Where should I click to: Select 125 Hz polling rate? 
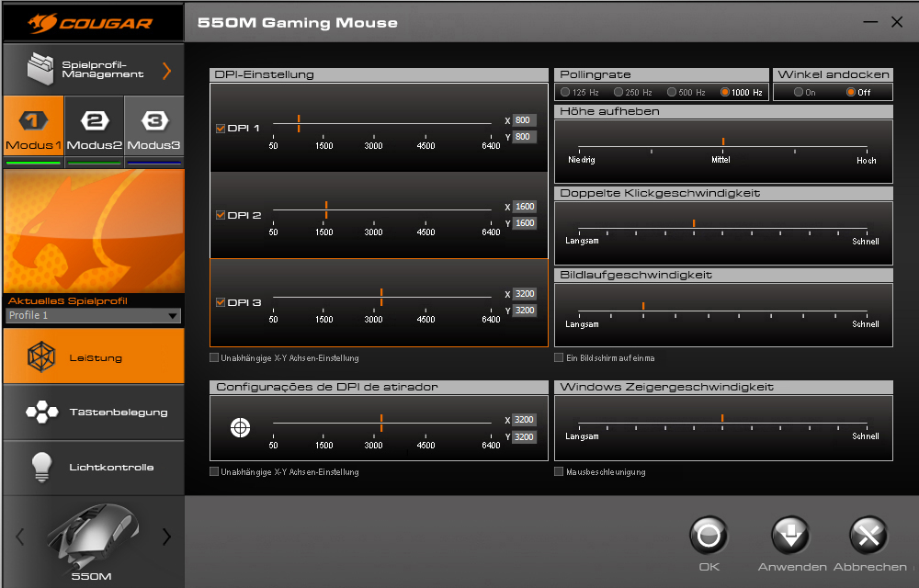[x=565, y=92]
